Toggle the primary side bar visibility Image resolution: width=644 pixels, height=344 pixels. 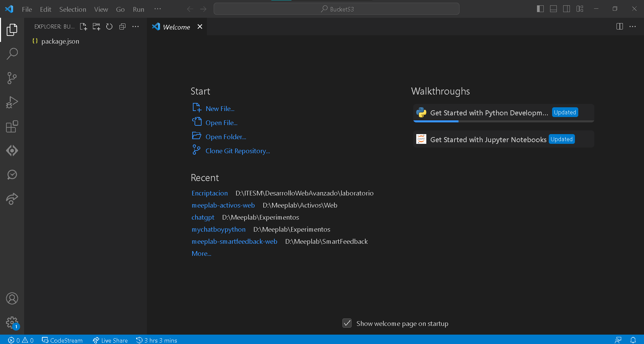tap(540, 9)
